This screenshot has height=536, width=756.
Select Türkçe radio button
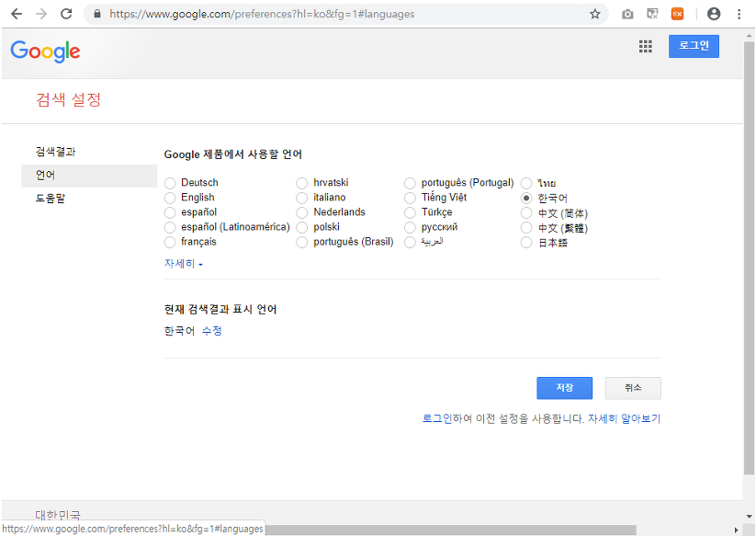[410, 212]
